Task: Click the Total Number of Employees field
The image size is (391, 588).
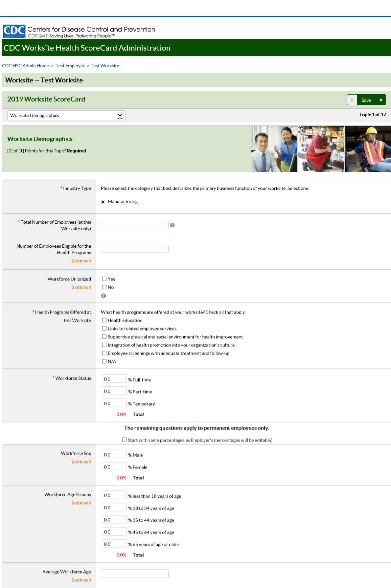Action: pos(134,225)
